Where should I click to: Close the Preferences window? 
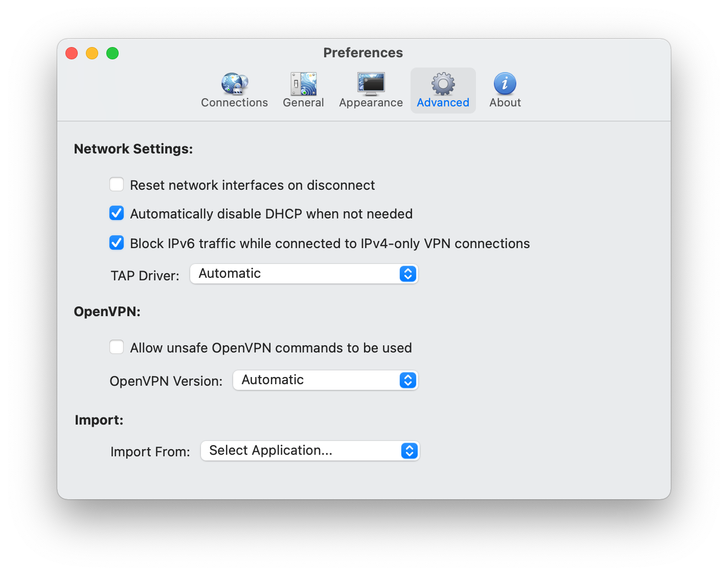[72, 53]
